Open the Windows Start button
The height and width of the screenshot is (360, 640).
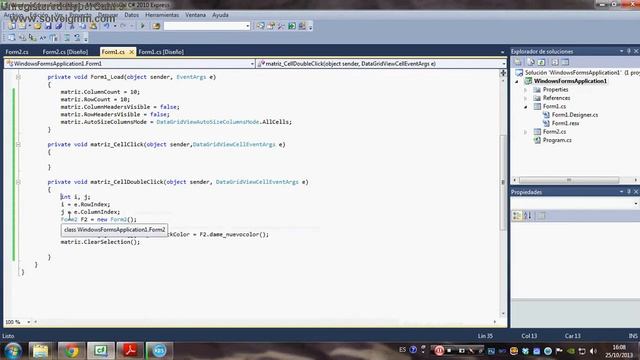pos(13,351)
